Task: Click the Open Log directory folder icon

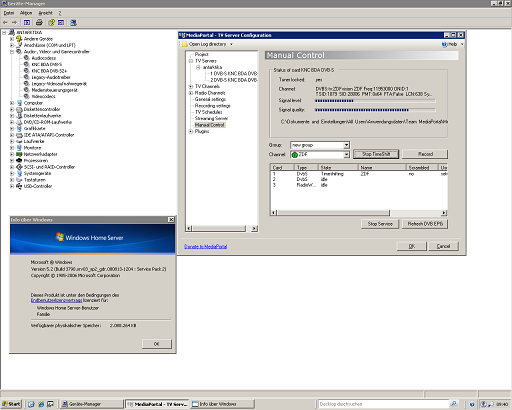Action: click(x=184, y=44)
